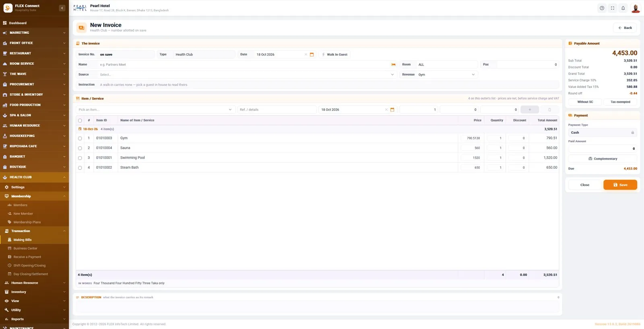Click the Paid Amount input field
The height and width of the screenshot is (329, 644).
coord(603,149)
